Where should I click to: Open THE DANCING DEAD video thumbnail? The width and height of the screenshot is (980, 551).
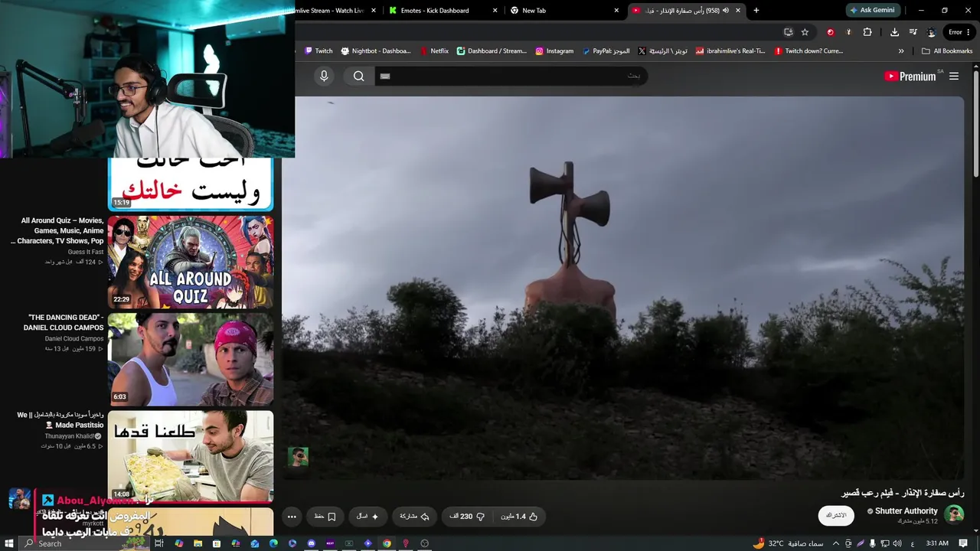click(x=191, y=359)
